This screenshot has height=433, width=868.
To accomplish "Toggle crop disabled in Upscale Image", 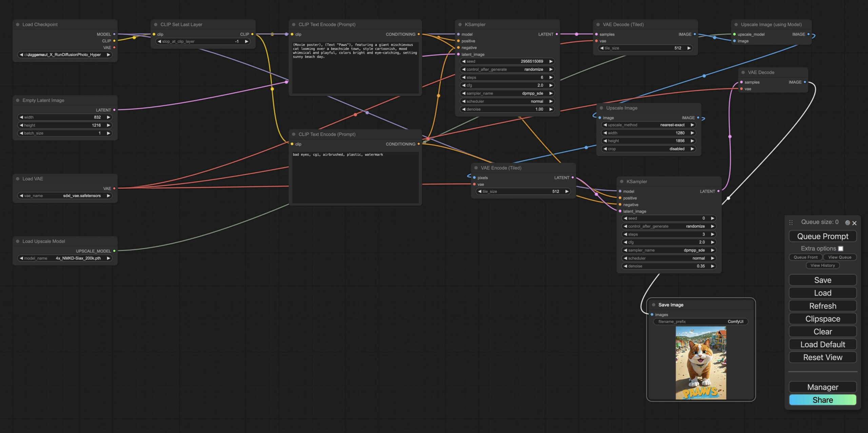I will tap(648, 149).
